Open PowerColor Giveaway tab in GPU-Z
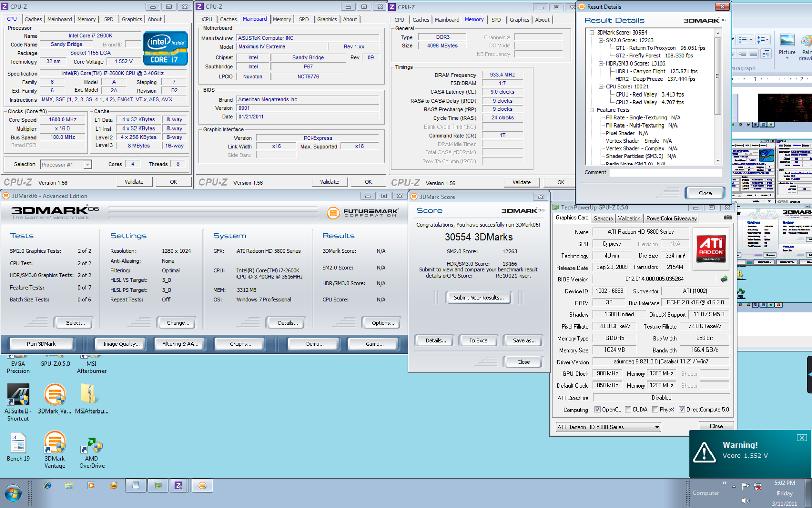Image resolution: width=812 pixels, height=508 pixels. tap(671, 218)
